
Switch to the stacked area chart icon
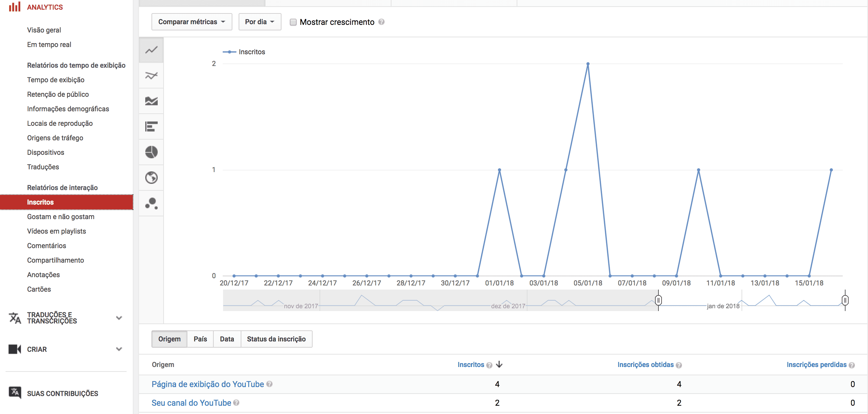pos(151,101)
